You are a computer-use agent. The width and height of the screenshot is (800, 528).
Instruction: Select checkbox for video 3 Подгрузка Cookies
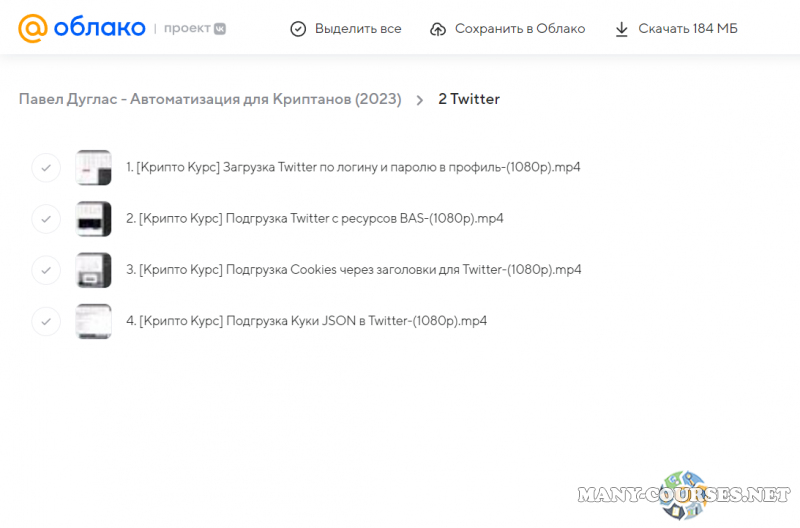(46, 269)
